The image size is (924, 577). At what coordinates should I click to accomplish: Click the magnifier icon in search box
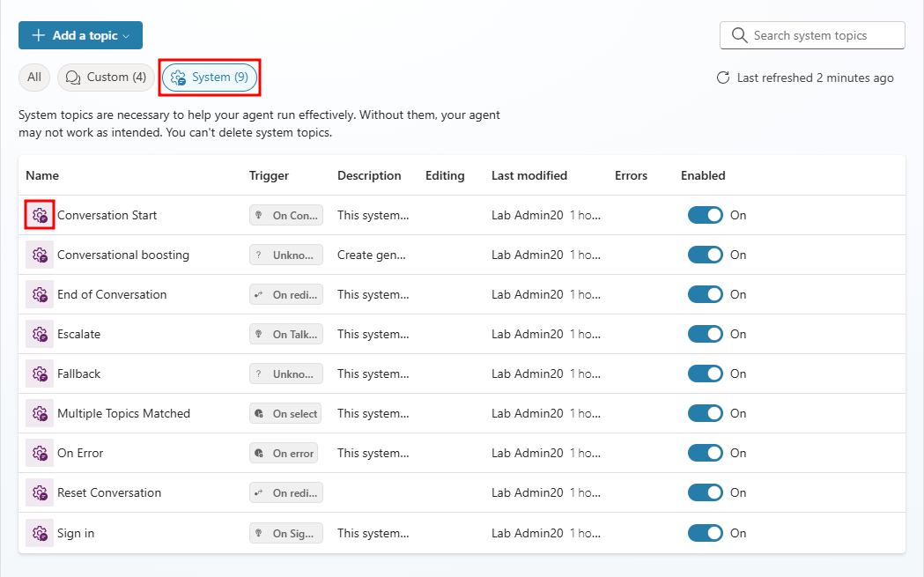740,35
